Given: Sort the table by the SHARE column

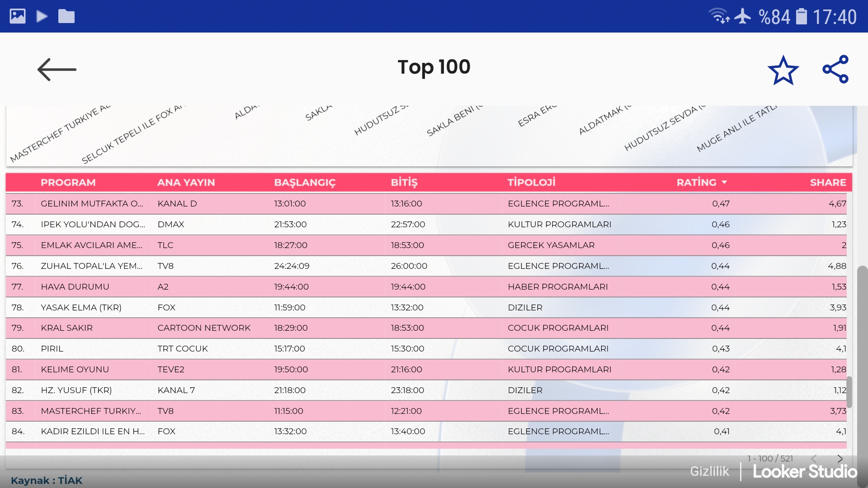Looking at the screenshot, I should tap(828, 182).
